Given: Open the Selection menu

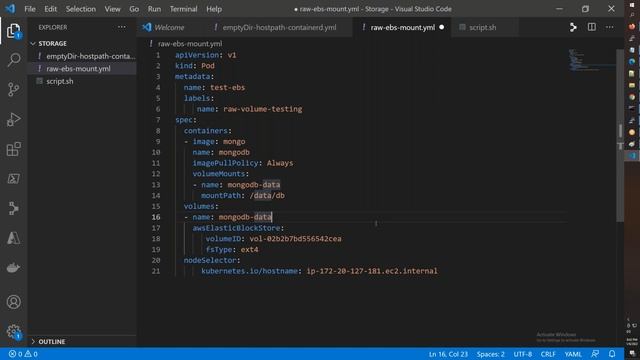Looking at the screenshot, I should [x=80, y=9].
